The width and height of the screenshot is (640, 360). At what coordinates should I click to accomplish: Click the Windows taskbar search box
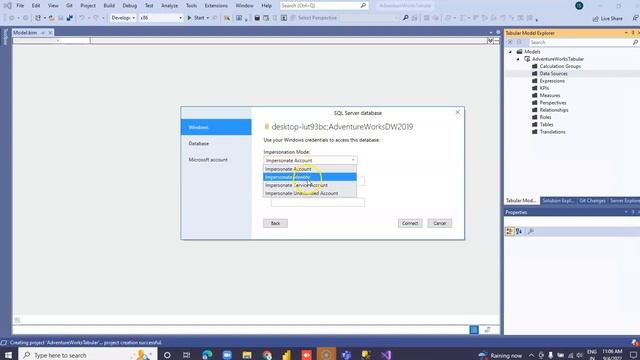(88, 355)
